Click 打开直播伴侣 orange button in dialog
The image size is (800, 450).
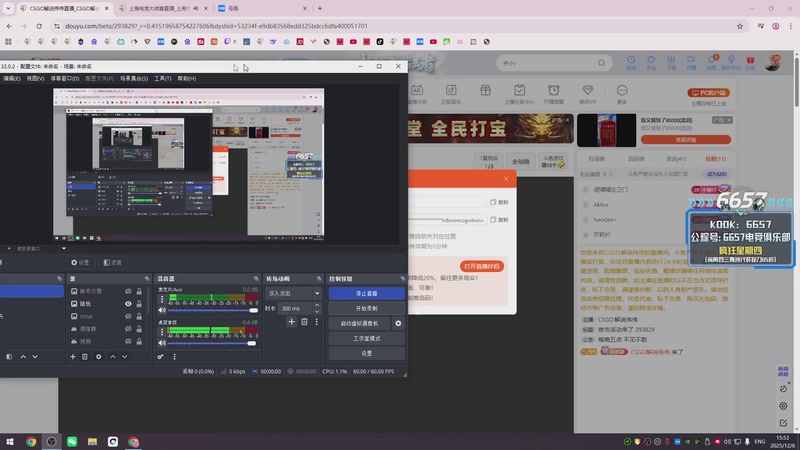point(482,266)
